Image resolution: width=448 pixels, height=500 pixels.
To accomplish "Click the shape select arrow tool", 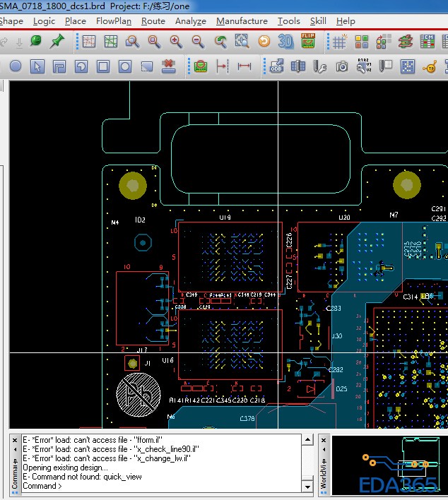I will [x=37, y=67].
